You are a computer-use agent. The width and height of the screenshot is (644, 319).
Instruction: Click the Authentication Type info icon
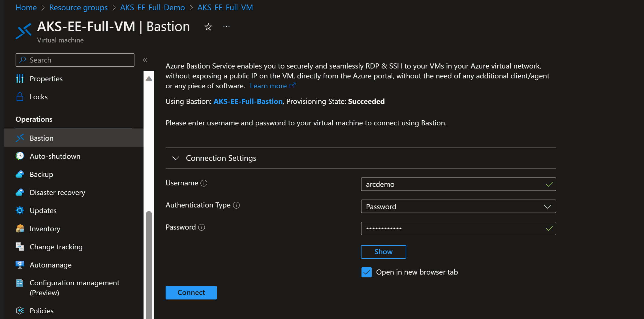(x=236, y=205)
